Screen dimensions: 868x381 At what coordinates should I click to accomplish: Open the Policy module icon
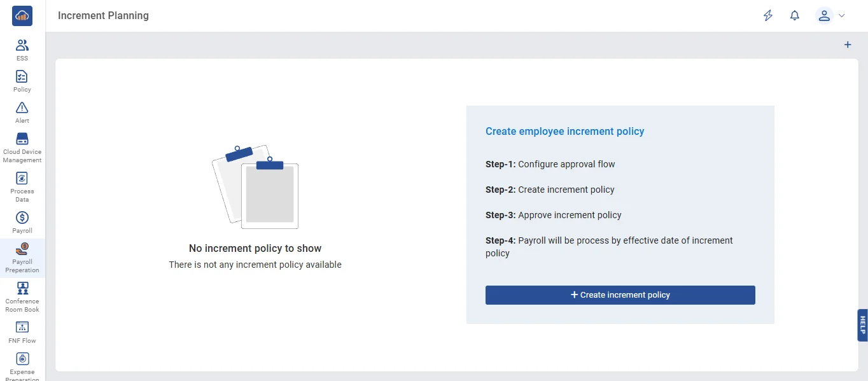click(22, 76)
